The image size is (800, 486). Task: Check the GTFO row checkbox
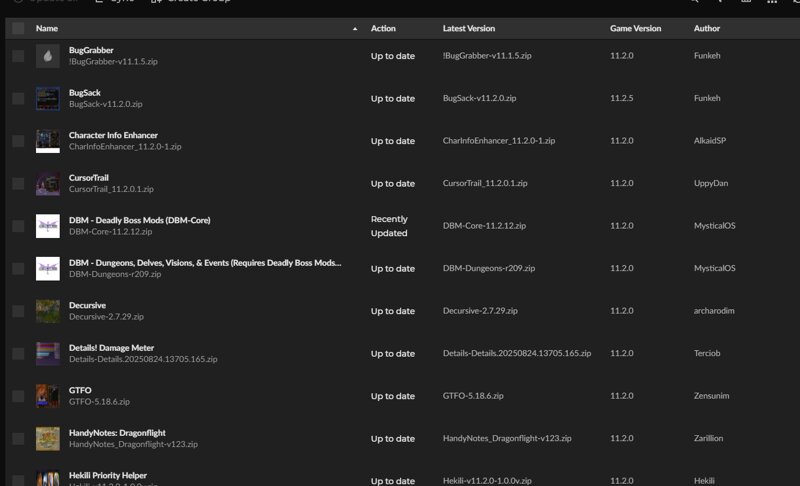(18, 396)
